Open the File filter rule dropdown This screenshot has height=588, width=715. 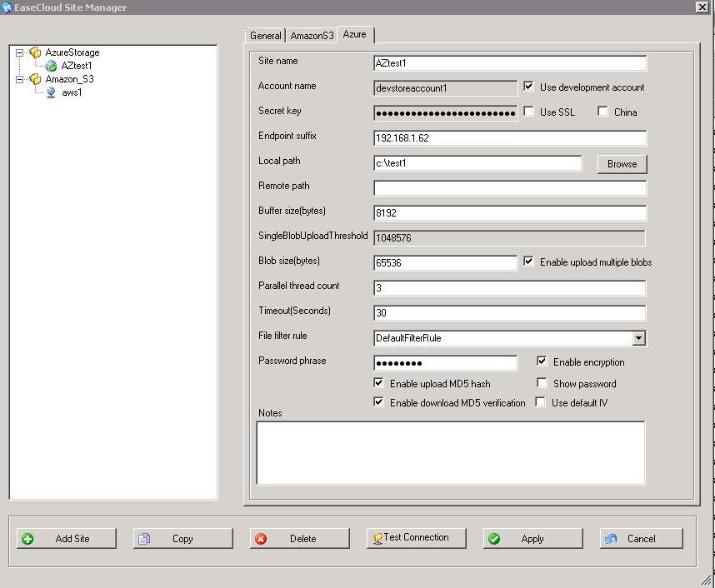point(639,338)
